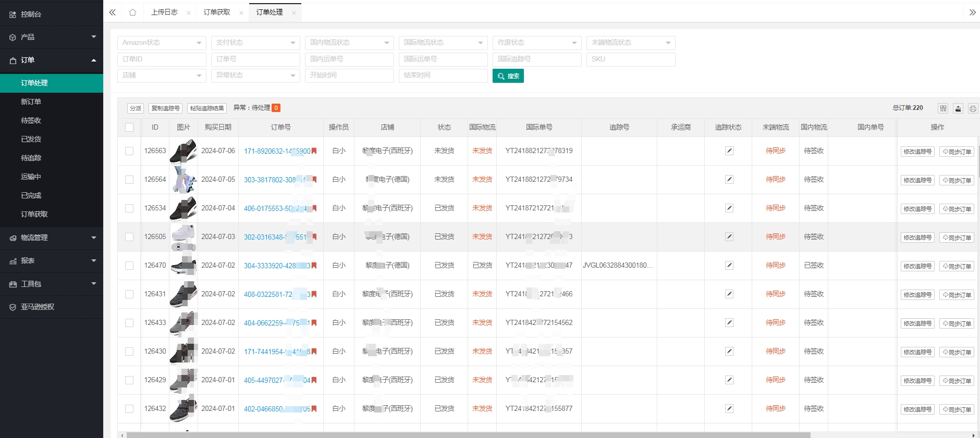Open the Amazon状态 dropdown filter
Screen dimensions: 980x438
point(162,43)
